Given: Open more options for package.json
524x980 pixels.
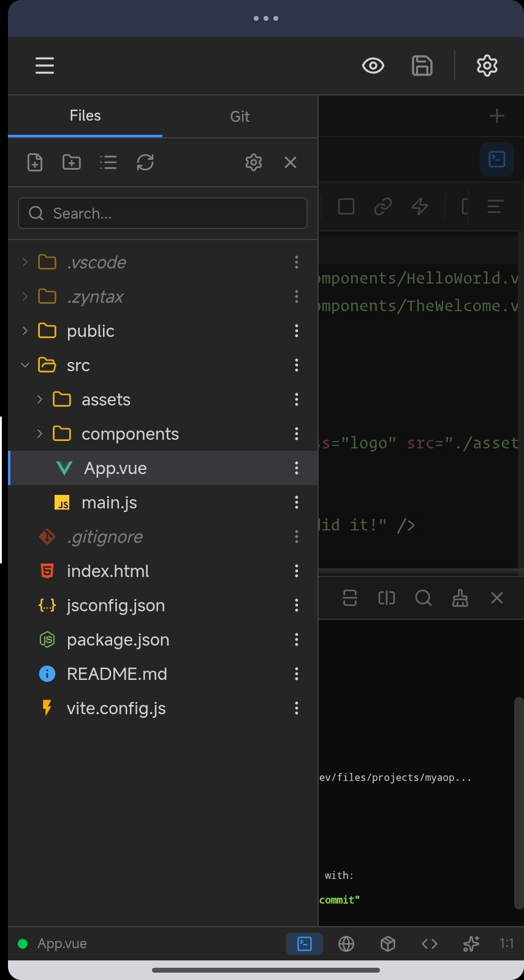Looking at the screenshot, I should pos(297,639).
